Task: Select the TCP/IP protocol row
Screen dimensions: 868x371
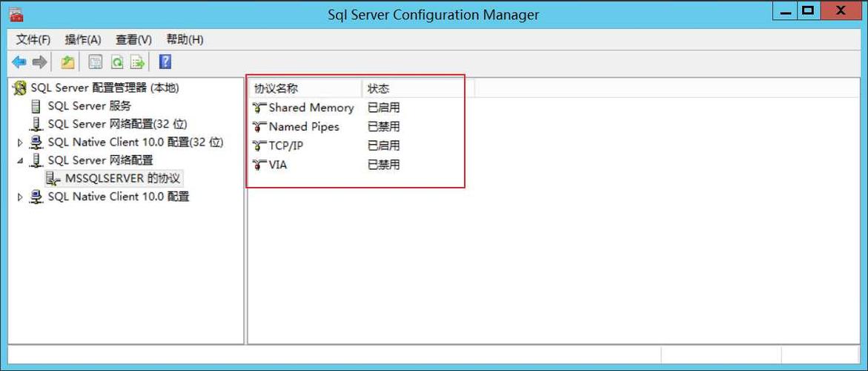Action: pos(327,145)
